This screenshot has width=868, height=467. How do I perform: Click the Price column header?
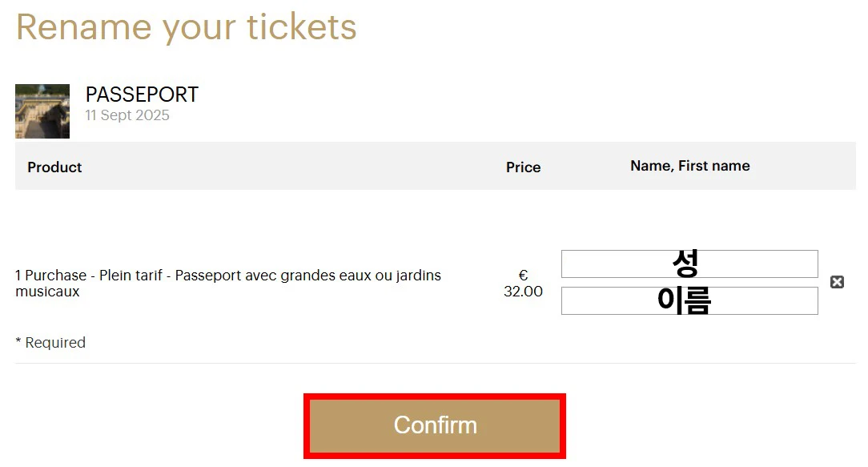click(523, 167)
